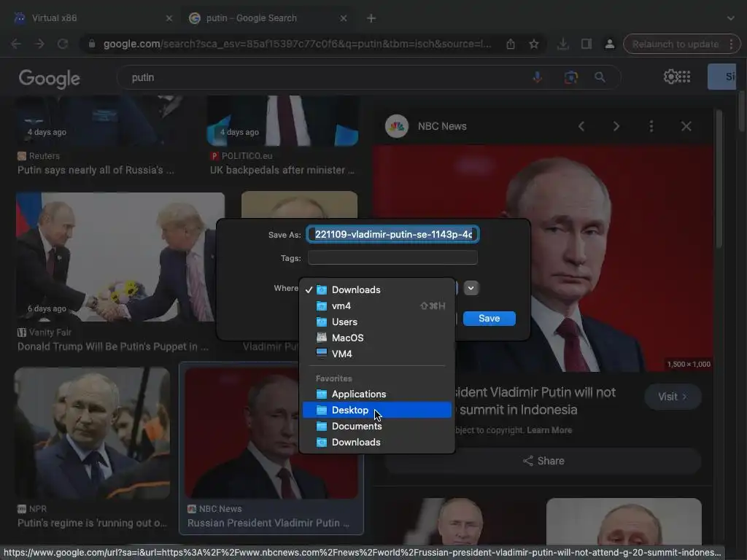Screen dimensions: 747x560
Task: Open Google apps grid
Action: (x=684, y=77)
